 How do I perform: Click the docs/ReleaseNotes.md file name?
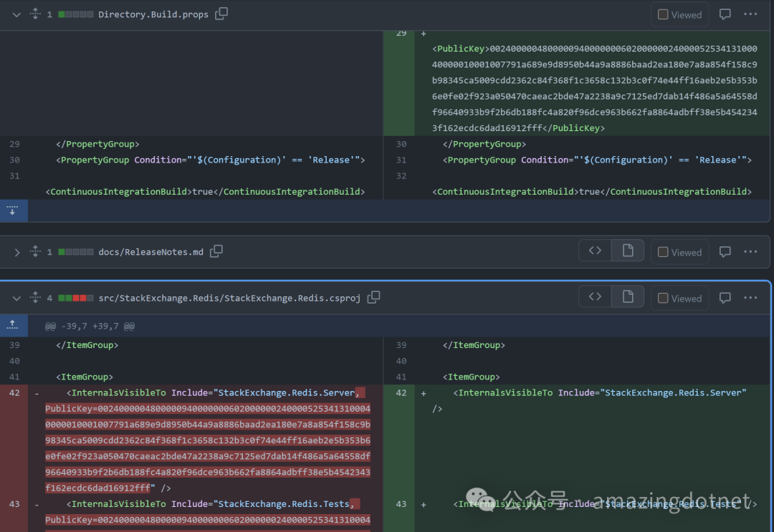click(150, 252)
